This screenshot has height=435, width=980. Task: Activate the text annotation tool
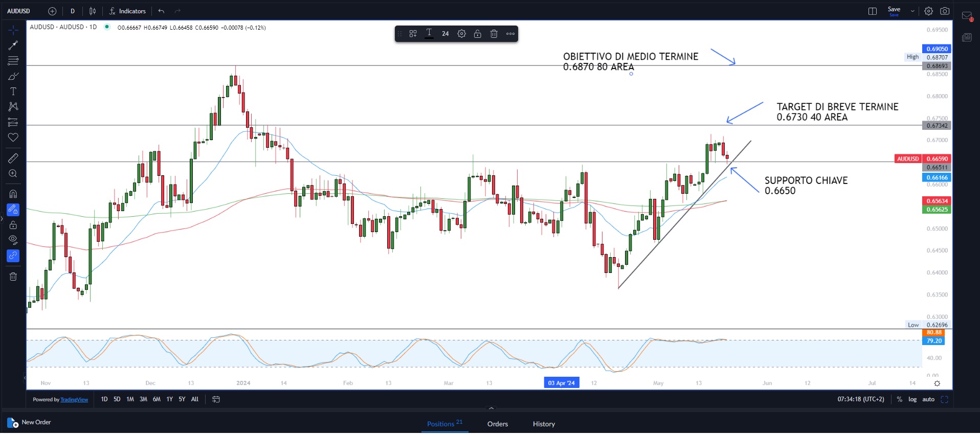click(13, 91)
